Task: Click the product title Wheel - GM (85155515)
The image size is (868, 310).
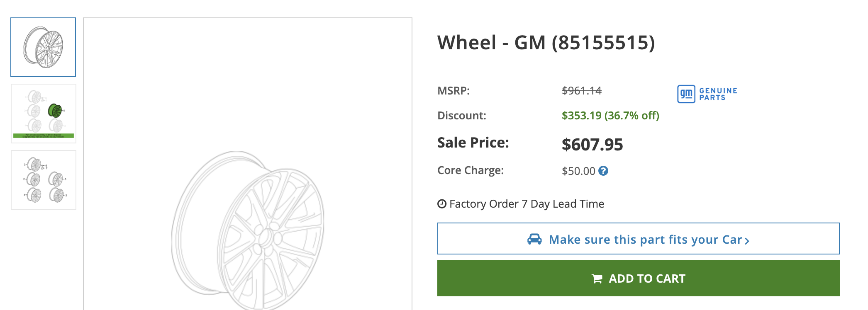Action: tap(546, 43)
